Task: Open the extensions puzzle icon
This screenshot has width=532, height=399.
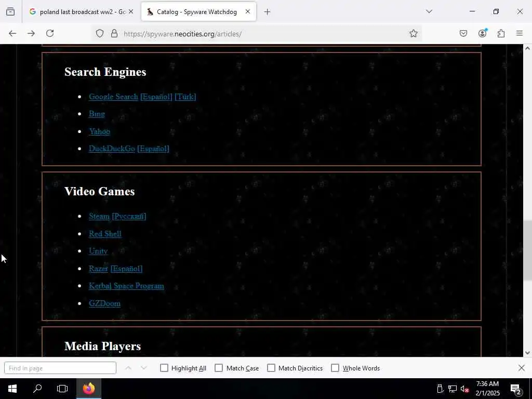Action: click(x=501, y=33)
